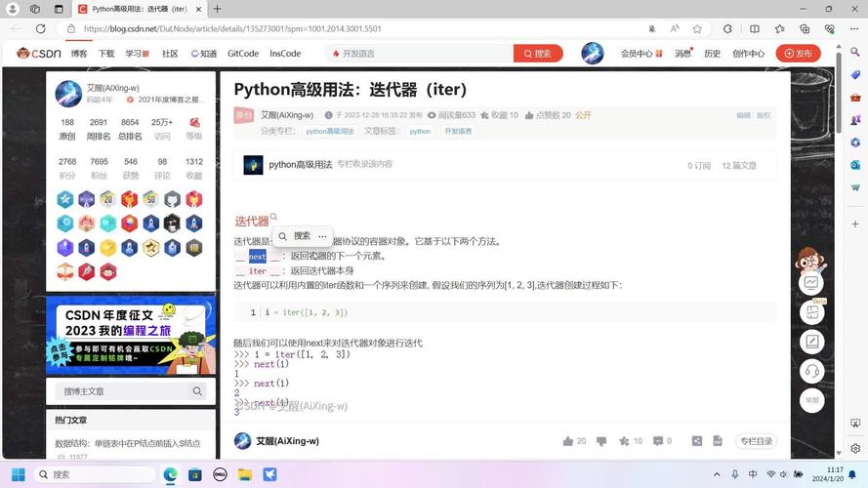
Task: Open 消息 messages link
Action: [683, 53]
